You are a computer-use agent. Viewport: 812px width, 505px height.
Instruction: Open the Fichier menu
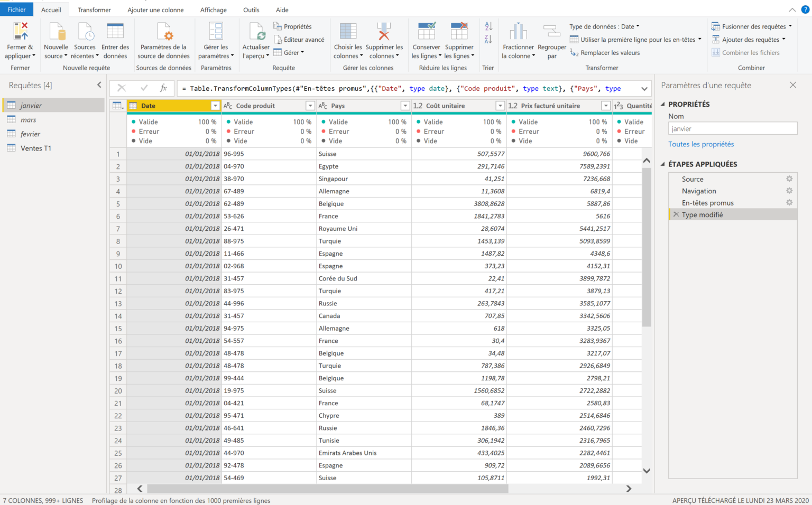[16, 10]
